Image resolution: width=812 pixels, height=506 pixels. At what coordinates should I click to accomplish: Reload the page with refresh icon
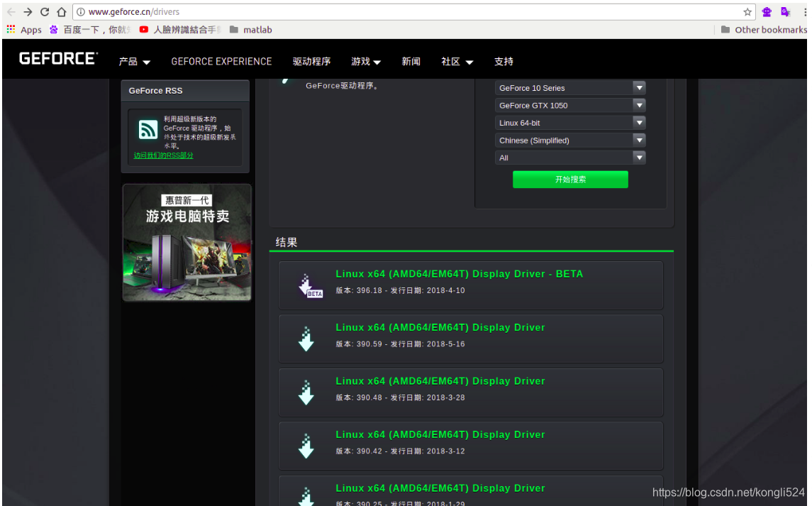click(x=45, y=12)
